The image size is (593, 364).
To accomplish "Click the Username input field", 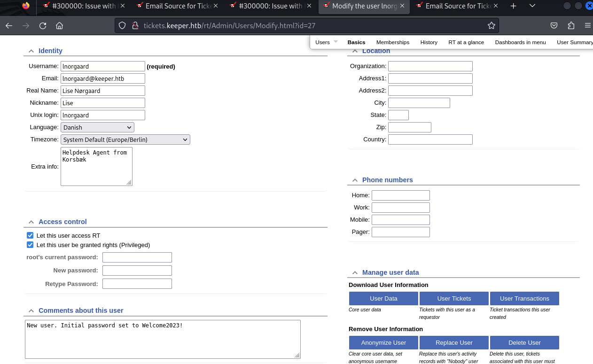I will pos(103,66).
